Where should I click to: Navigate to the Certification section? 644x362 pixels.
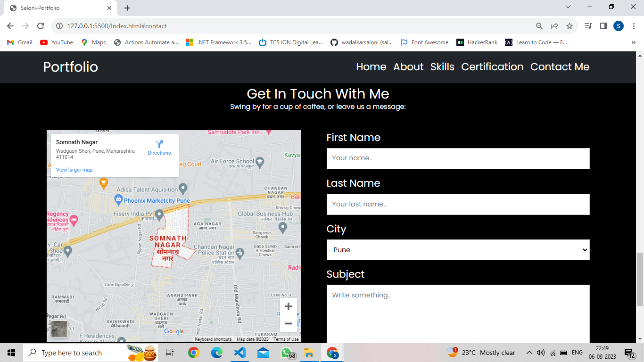pyautogui.click(x=492, y=67)
